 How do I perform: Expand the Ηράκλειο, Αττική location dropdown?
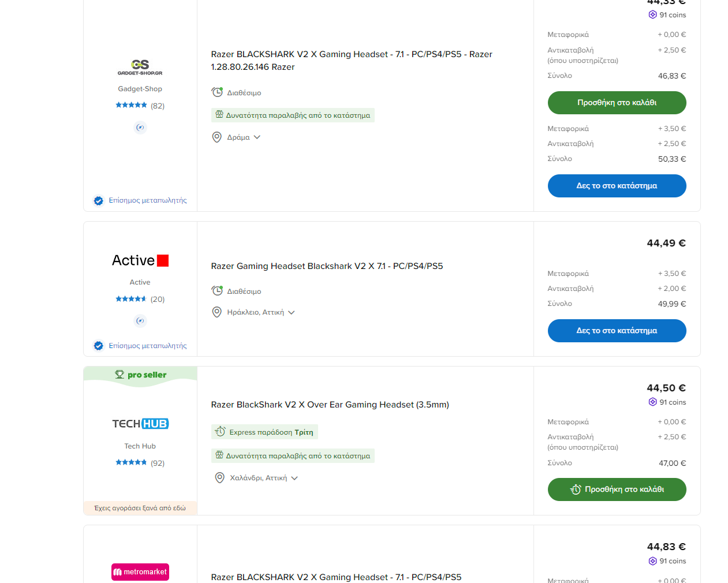(x=292, y=312)
